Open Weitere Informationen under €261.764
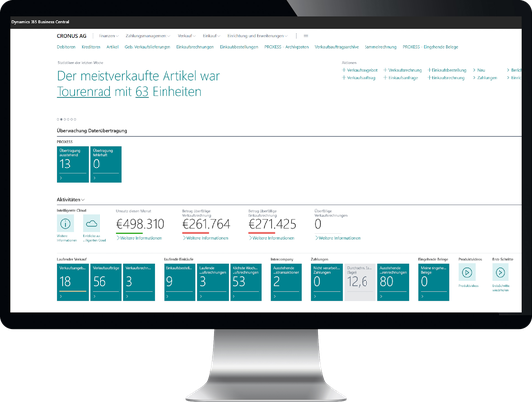 [x=205, y=238]
